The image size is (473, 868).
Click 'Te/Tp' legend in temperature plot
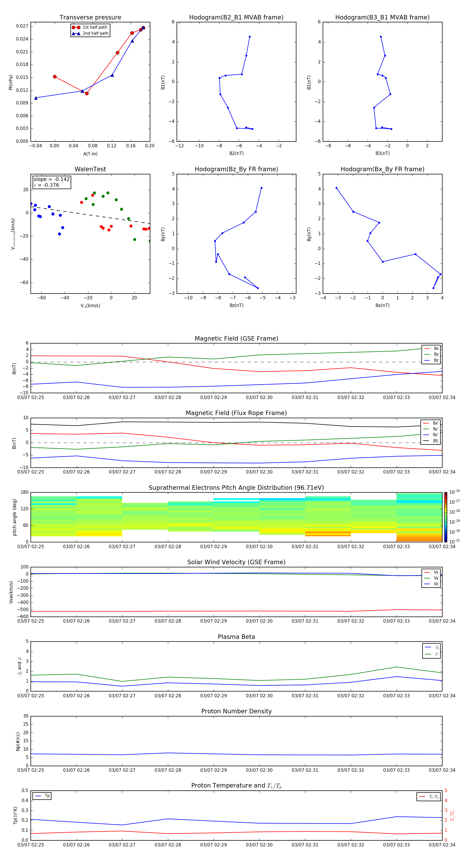coord(429,797)
